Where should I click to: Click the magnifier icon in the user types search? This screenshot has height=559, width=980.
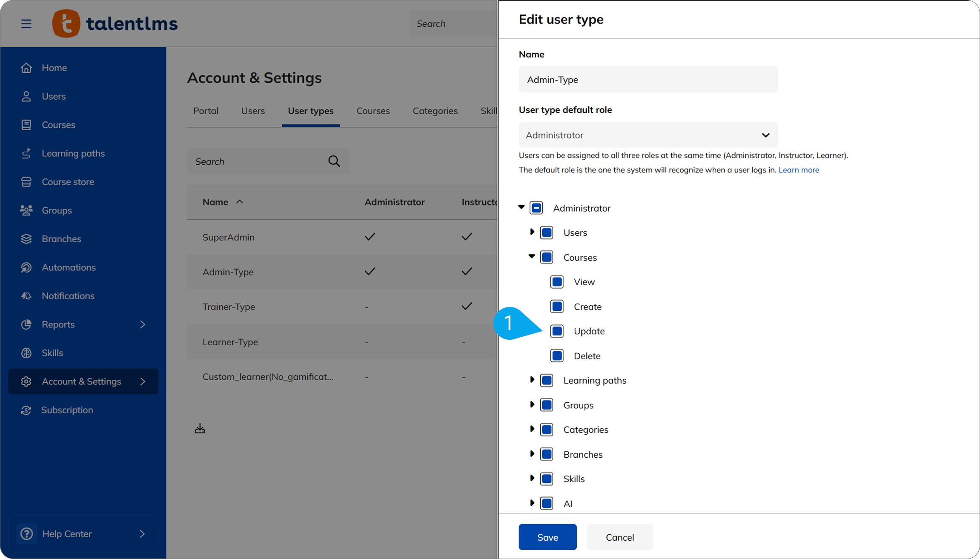(x=334, y=161)
